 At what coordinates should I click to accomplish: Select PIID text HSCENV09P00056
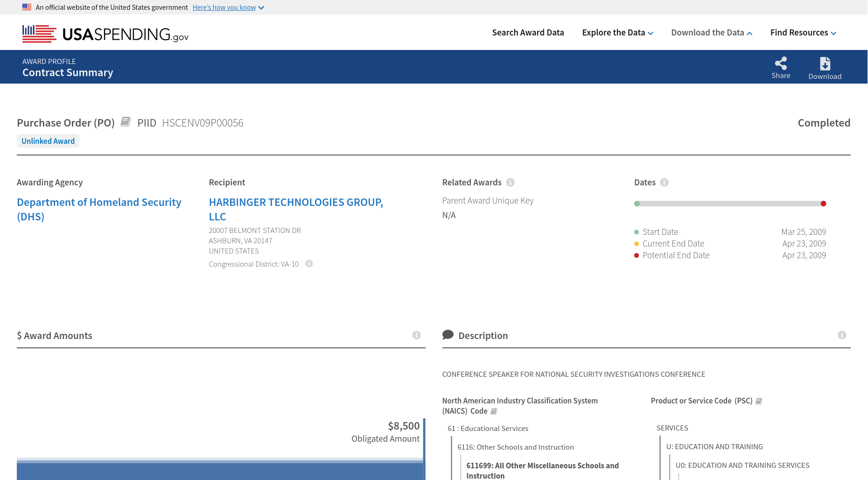click(x=203, y=123)
